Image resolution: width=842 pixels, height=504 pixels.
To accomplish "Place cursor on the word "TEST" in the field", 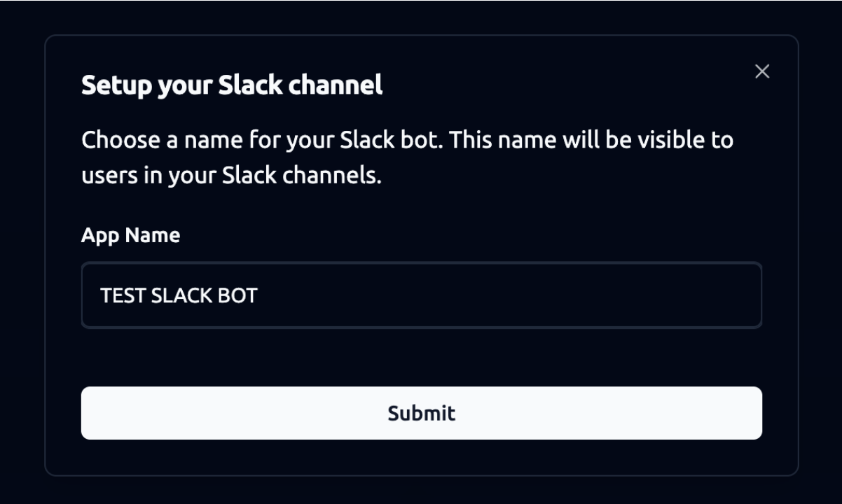I will 123,295.
